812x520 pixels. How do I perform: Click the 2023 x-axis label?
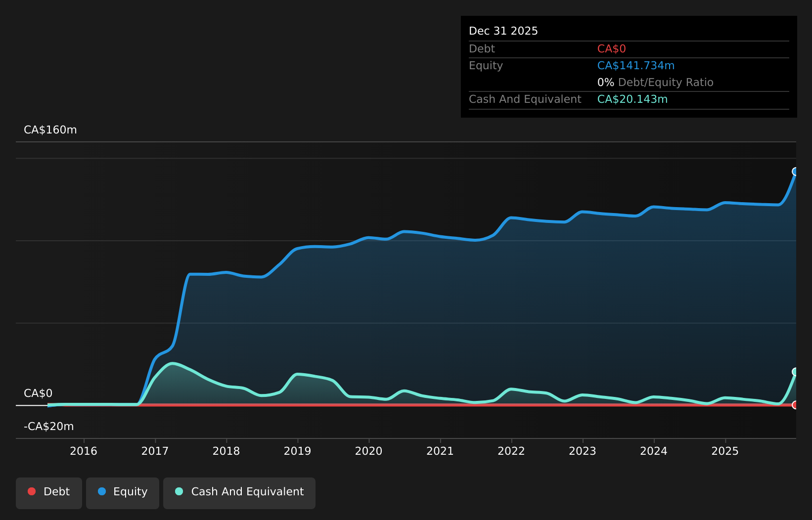tap(583, 451)
